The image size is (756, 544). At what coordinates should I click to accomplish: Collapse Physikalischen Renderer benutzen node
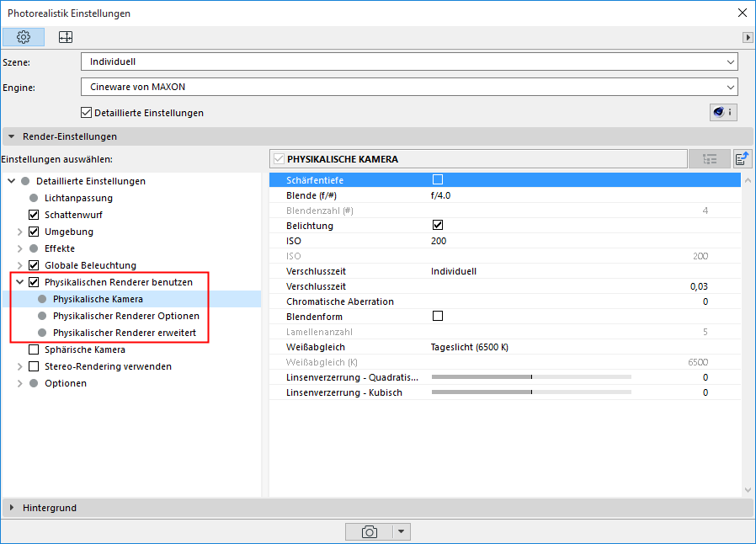pos(19,282)
